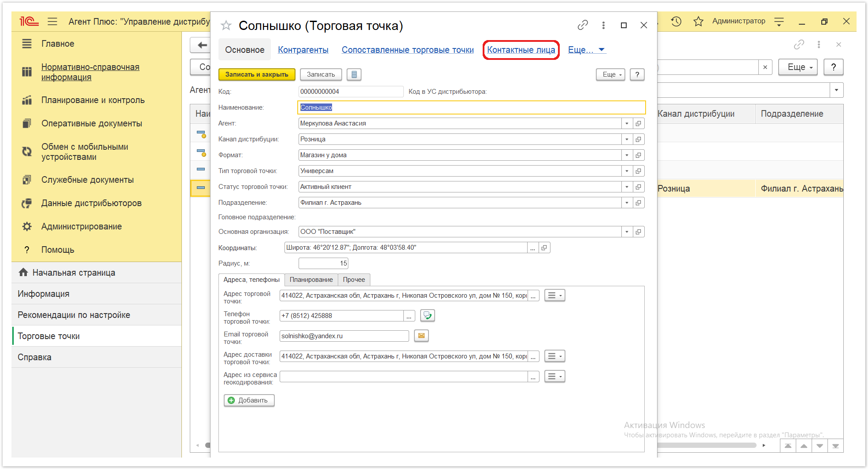Add Солнышко form to favorites star
The height and width of the screenshot is (469, 868).
click(226, 26)
